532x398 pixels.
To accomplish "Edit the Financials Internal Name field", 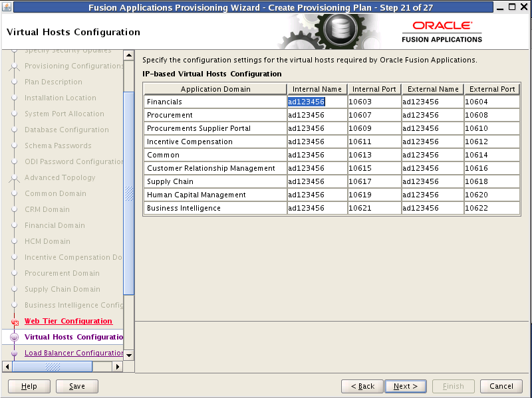I will click(x=317, y=102).
